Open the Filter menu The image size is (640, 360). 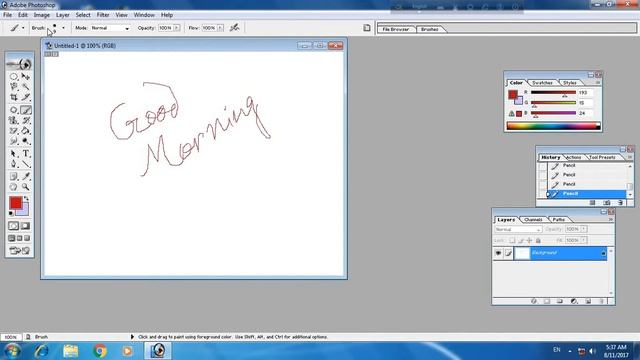[103, 15]
